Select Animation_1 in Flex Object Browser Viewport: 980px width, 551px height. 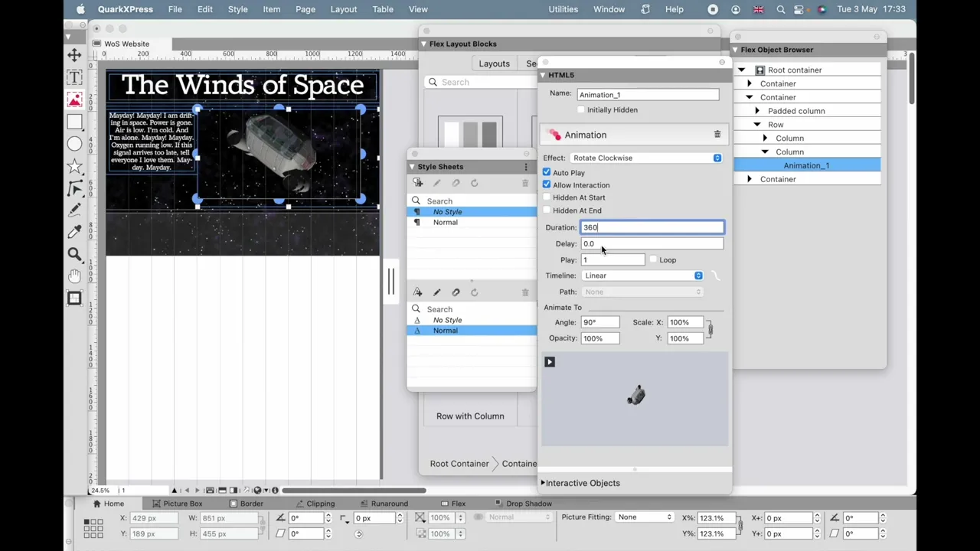[806, 165]
